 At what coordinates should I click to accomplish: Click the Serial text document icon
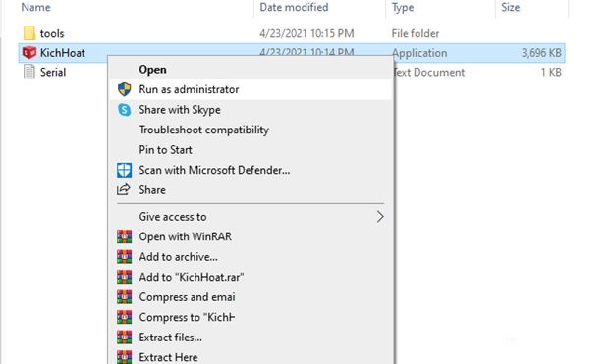coord(28,72)
